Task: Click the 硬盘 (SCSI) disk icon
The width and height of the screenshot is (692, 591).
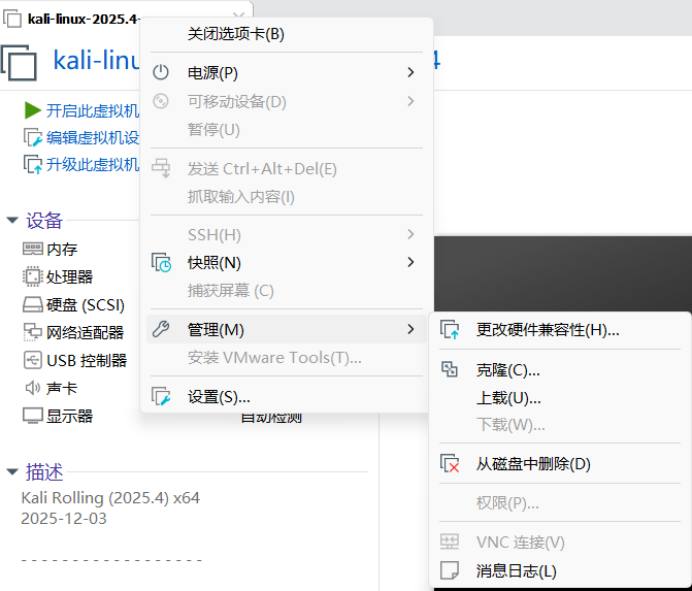Action: [x=33, y=305]
